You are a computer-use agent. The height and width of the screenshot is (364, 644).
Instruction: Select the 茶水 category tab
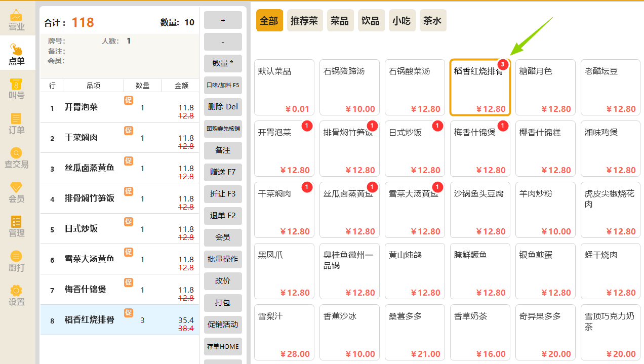433,21
